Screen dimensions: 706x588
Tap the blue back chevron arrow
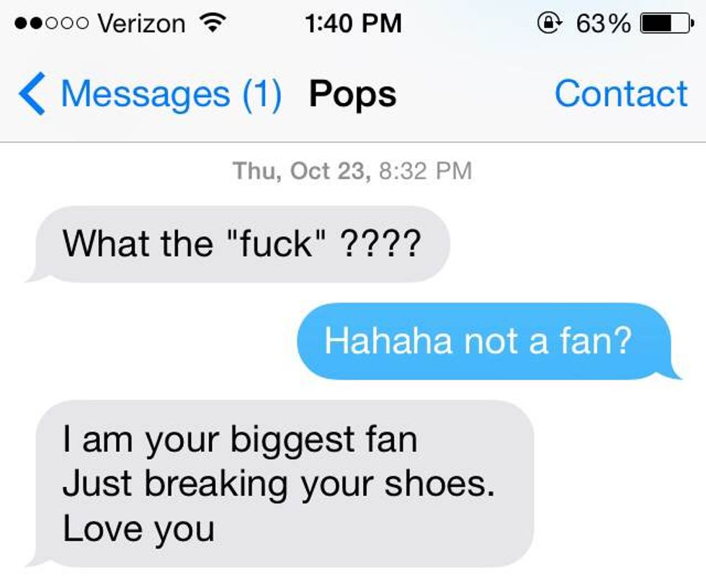pyautogui.click(x=32, y=94)
